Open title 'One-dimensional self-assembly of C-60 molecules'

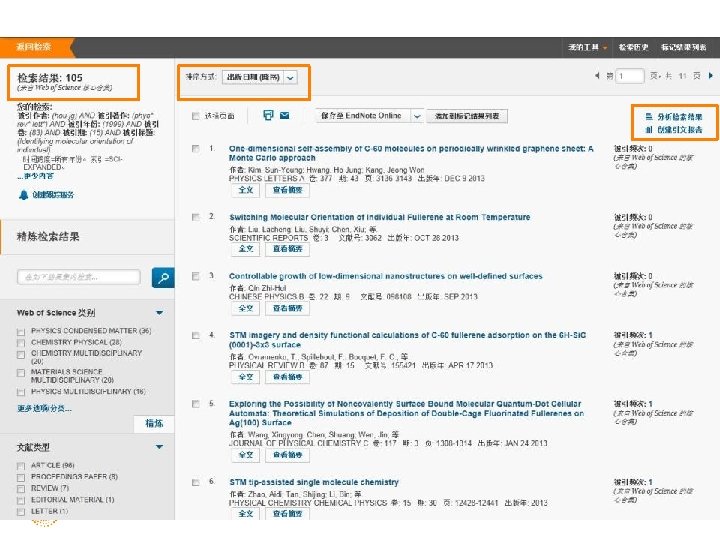point(411,153)
